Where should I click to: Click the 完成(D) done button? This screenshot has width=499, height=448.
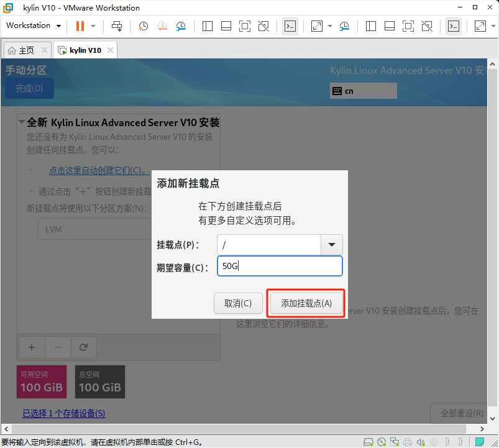coord(29,88)
